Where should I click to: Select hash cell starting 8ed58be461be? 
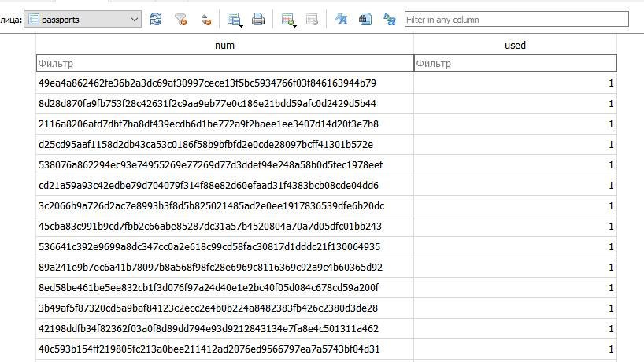click(224, 288)
